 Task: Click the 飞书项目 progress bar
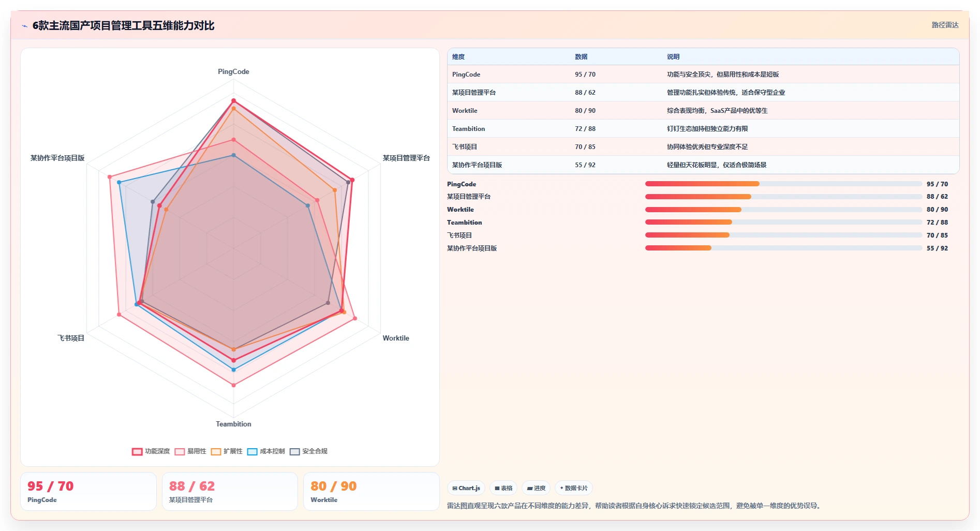pos(783,235)
